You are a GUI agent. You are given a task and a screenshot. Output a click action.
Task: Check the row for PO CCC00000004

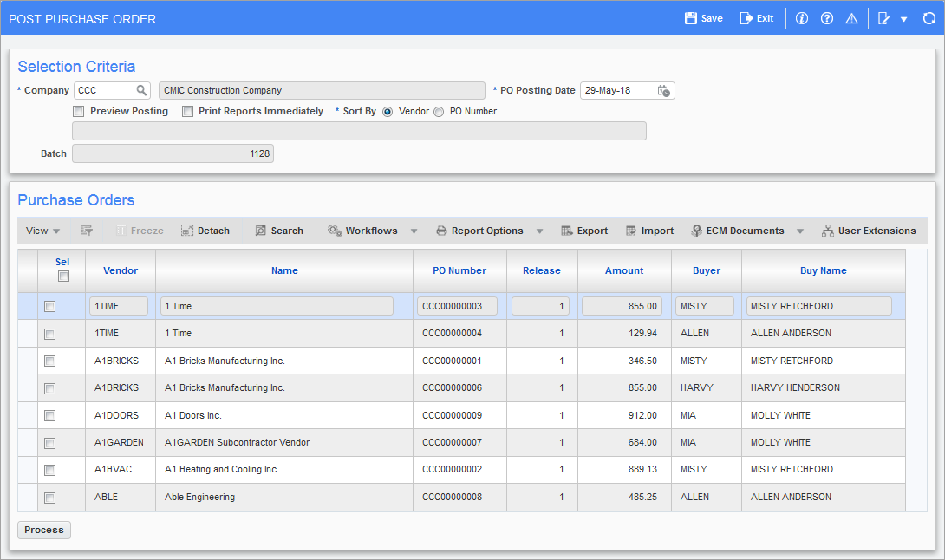tap(50, 334)
